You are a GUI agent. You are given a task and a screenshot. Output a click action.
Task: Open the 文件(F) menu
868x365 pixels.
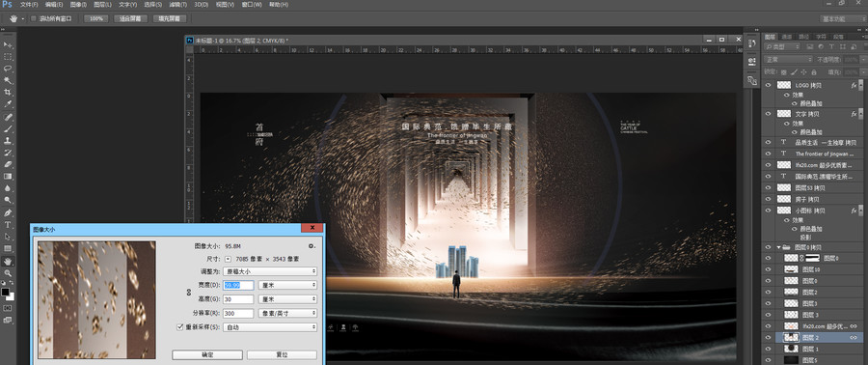[29, 5]
